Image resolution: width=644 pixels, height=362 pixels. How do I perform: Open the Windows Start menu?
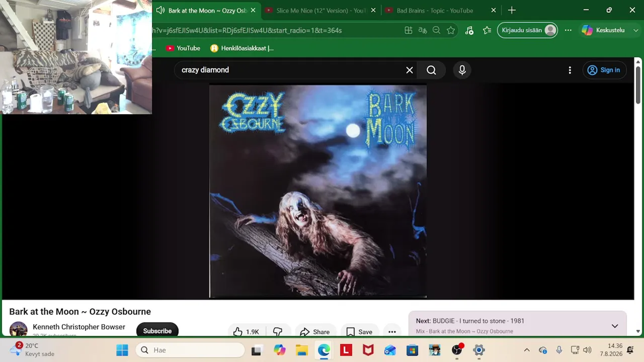point(122,350)
